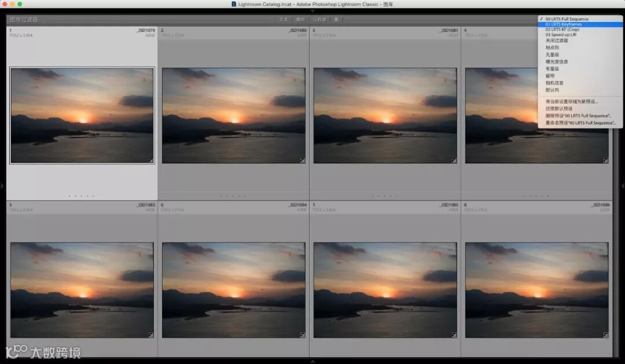
Task: Click the _JSD1079 file name label
Action: [x=145, y=30]
